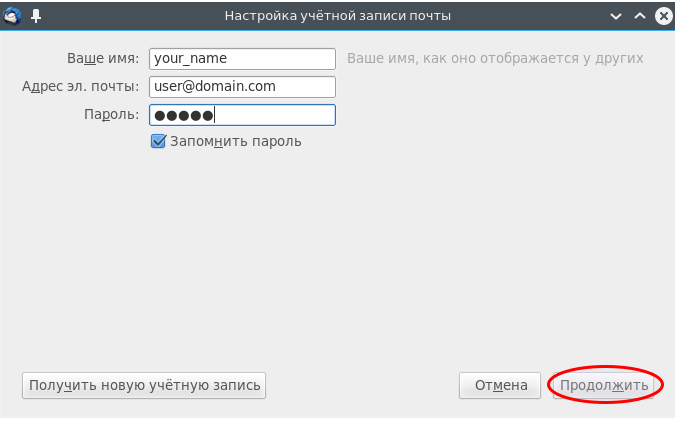Click the "Ваше имя:" label

(x=103, y=58)
